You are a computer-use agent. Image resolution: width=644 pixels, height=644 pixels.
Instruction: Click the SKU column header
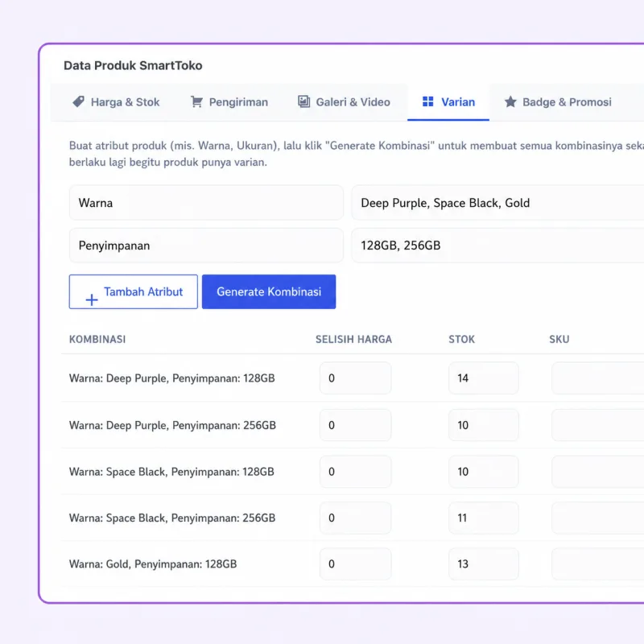559,339
